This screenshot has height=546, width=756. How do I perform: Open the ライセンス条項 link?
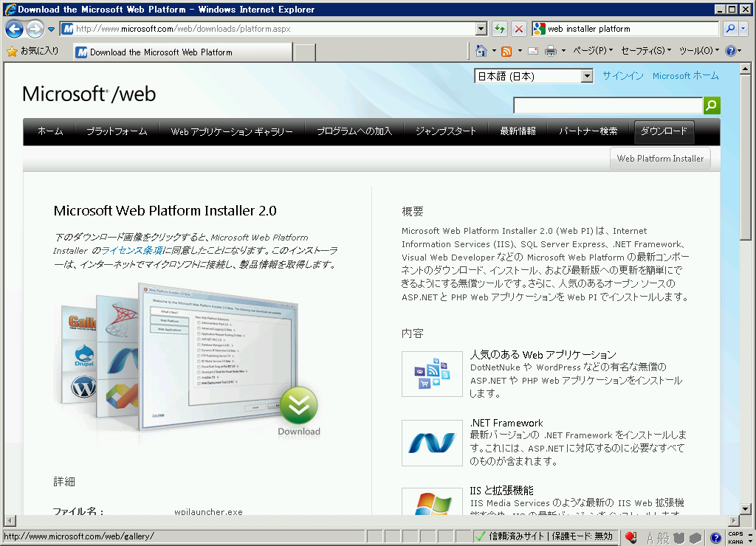tap(131, 251)
